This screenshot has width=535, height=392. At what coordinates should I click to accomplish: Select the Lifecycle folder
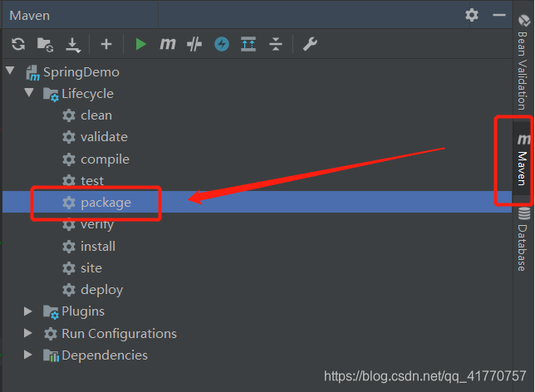[87, 94]
